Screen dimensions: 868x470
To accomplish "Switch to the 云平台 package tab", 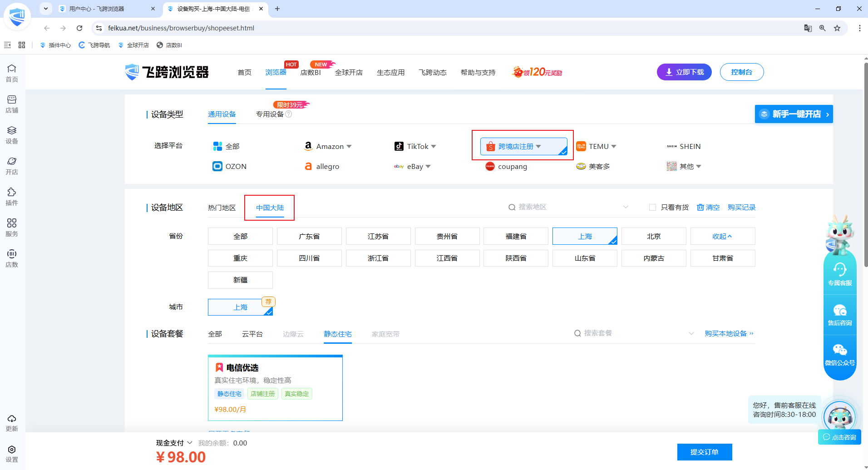I will [252, 334].
